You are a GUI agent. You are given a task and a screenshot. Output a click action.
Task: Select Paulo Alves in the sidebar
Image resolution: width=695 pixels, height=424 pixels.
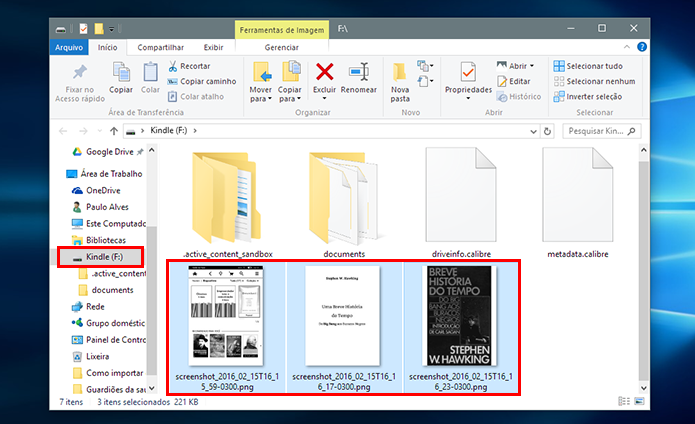[101, 207]
